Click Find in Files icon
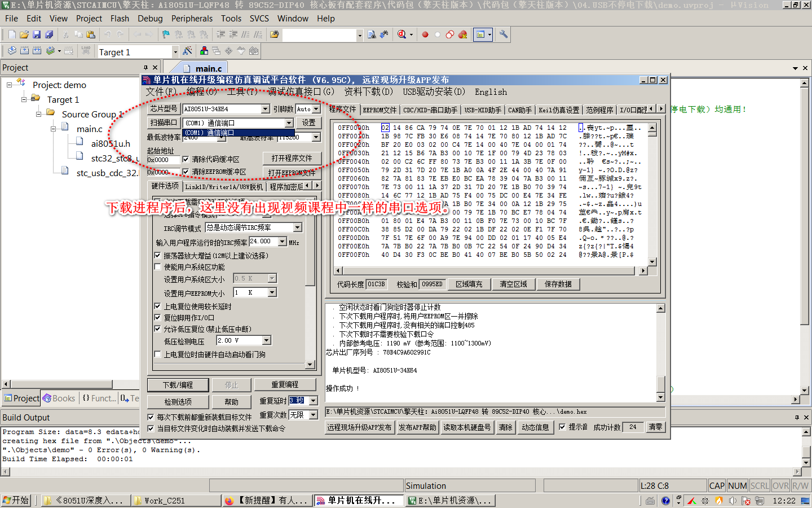 click(x=275, y=34)
